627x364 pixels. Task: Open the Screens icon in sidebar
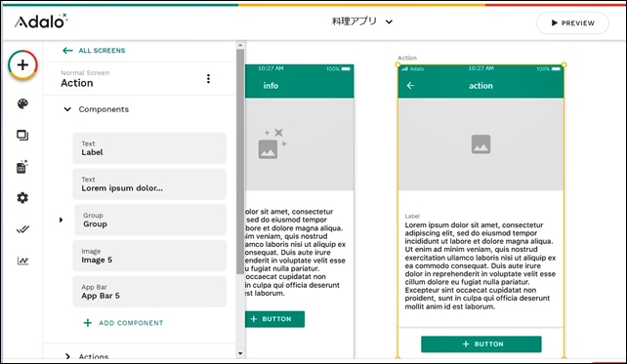[22, 136]
